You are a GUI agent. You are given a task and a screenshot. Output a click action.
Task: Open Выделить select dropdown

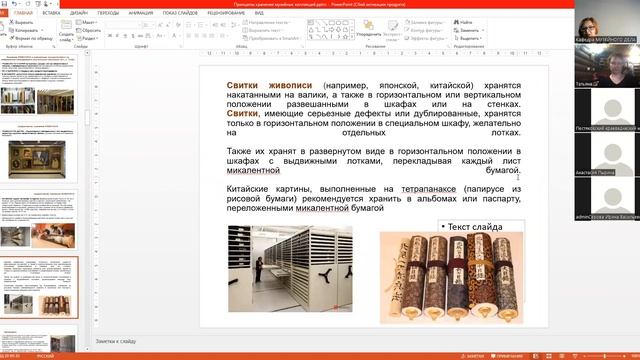click(x=468, y=38)
